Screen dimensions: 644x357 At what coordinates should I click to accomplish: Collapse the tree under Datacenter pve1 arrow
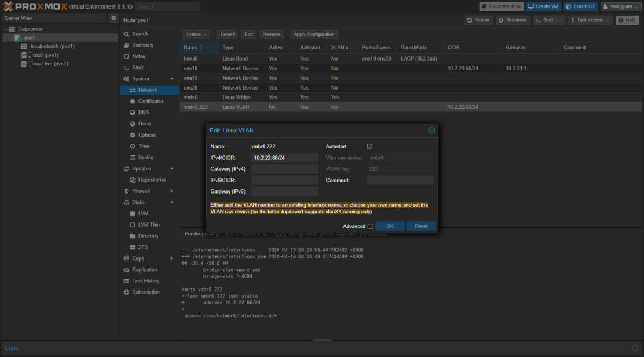pos(13,38)
